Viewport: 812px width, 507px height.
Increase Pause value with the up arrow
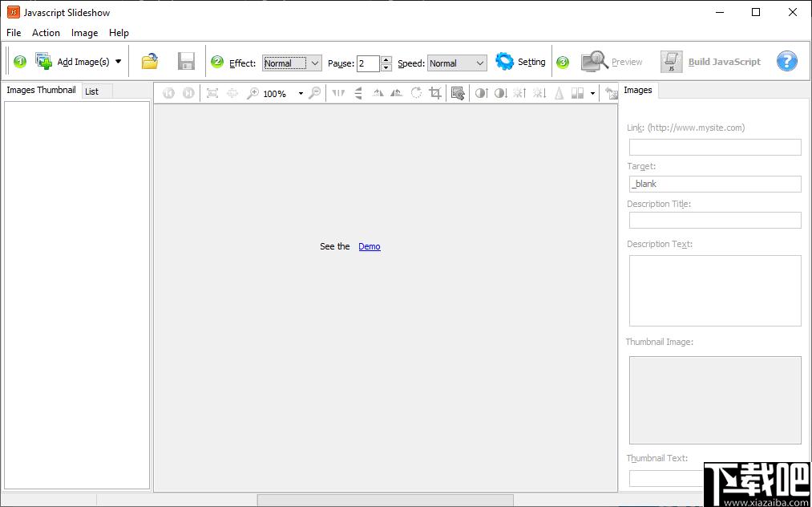coord(386,59)
